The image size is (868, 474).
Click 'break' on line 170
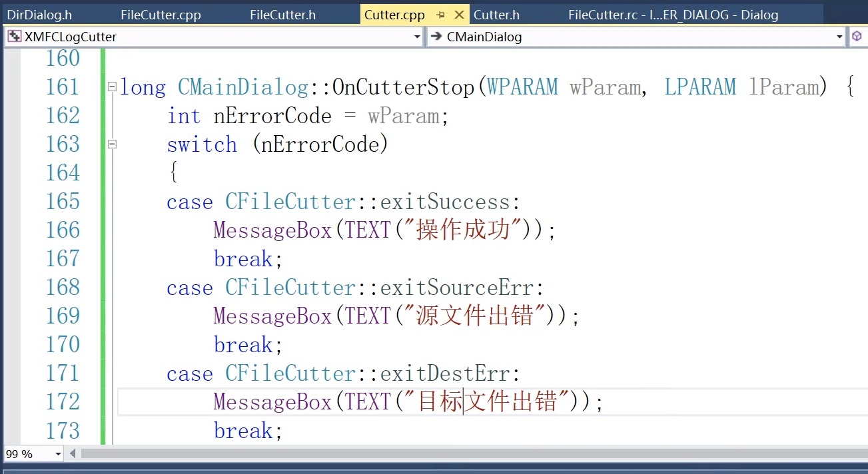(243, 345)
